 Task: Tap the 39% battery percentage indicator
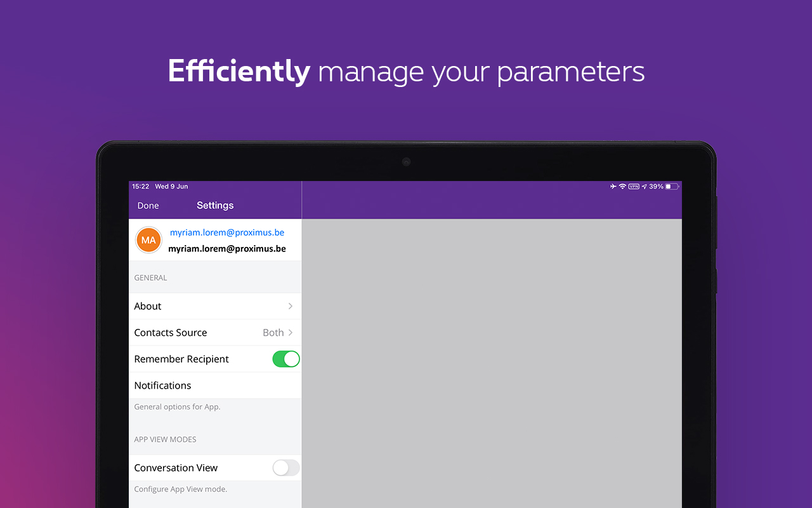(657, 186)
